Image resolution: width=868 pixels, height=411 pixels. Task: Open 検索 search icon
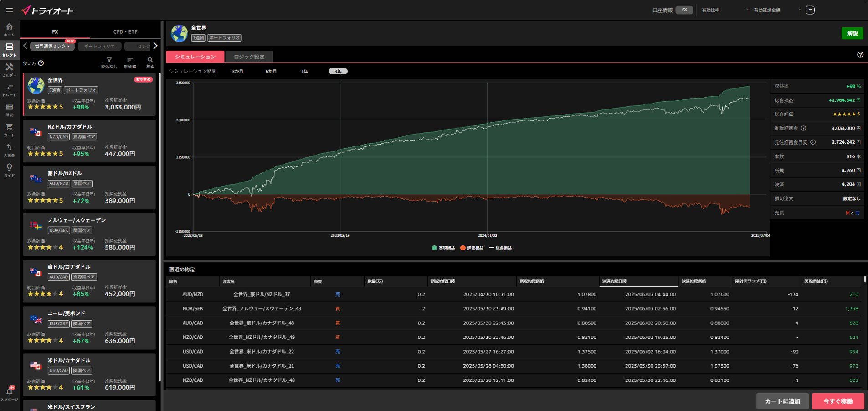[150, 63]
